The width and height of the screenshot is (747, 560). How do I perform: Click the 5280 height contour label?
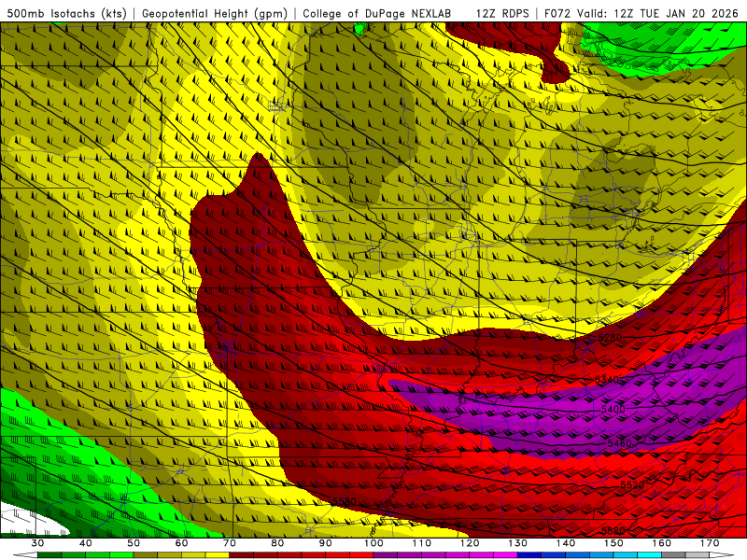[x=610, y=338]
